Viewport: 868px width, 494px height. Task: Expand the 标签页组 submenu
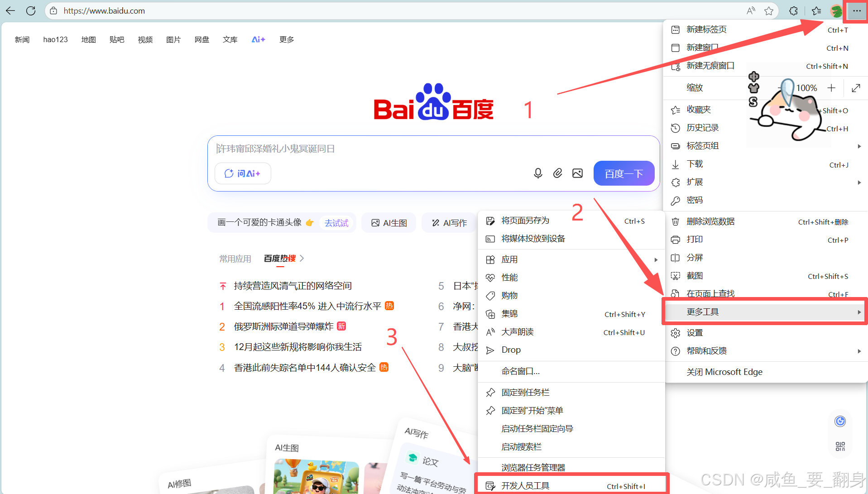[x=765, y=146]
